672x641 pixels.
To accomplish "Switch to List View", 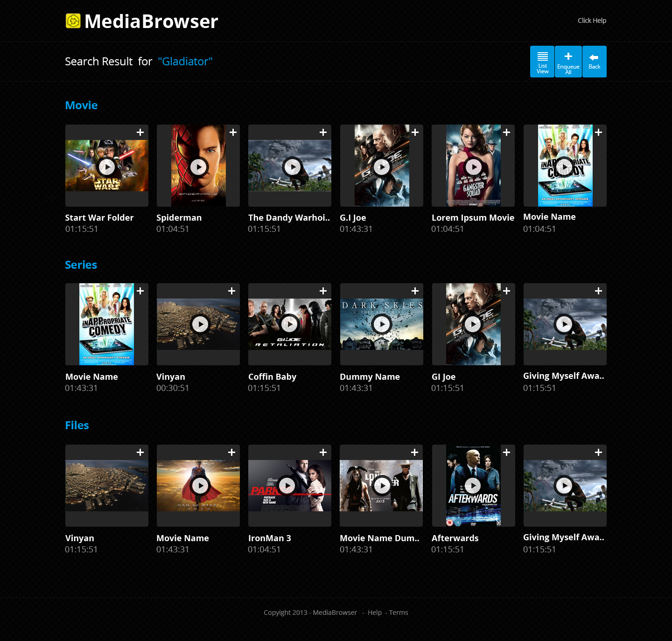I will tap(542, 62).
